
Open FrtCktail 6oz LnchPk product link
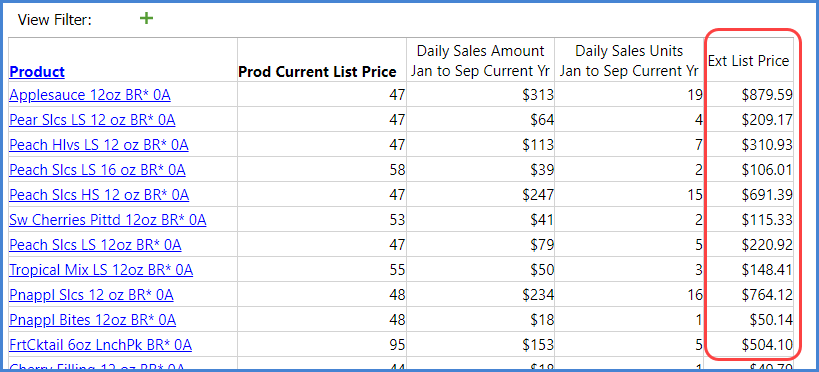tap(101, 345)
